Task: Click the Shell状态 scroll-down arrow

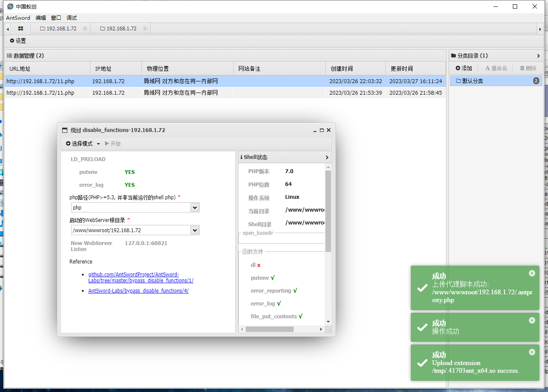Action: [x=328, y=321]
